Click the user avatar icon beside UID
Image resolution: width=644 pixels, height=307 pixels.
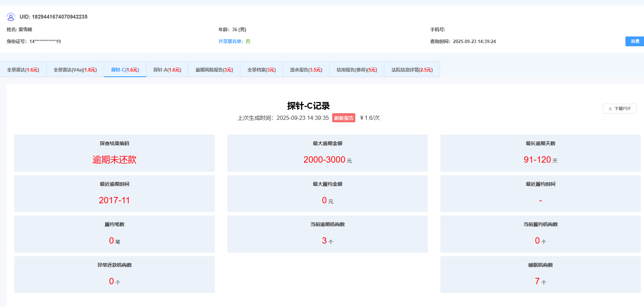(11, 17)
